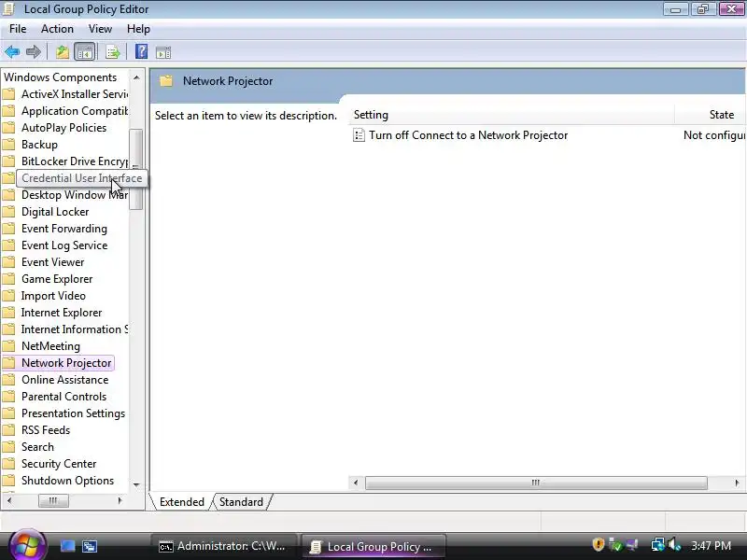Open Help with the question mark icon
This screenshot has height=560, width=747.
coord(142,51)
